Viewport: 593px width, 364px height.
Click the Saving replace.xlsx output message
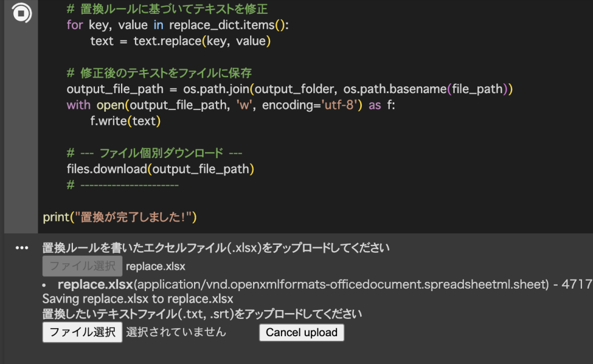click(138, 299)
